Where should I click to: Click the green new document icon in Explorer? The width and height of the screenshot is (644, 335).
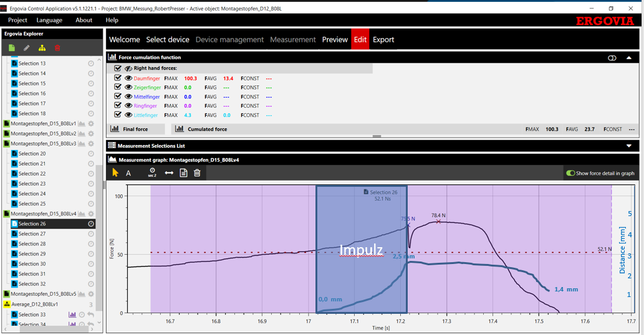[x=12, y=48]
